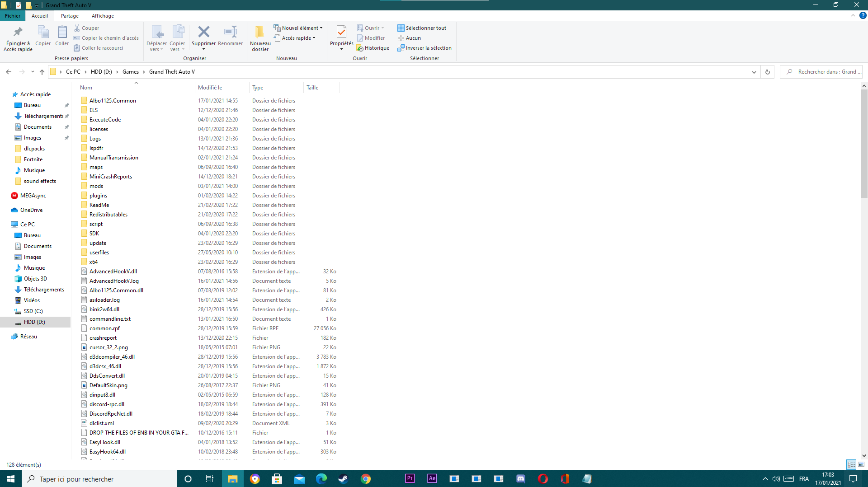The image size is (868, 487).
Task: Open Adobe Premiere Pro from the taskbar
Action: [410, 478]
